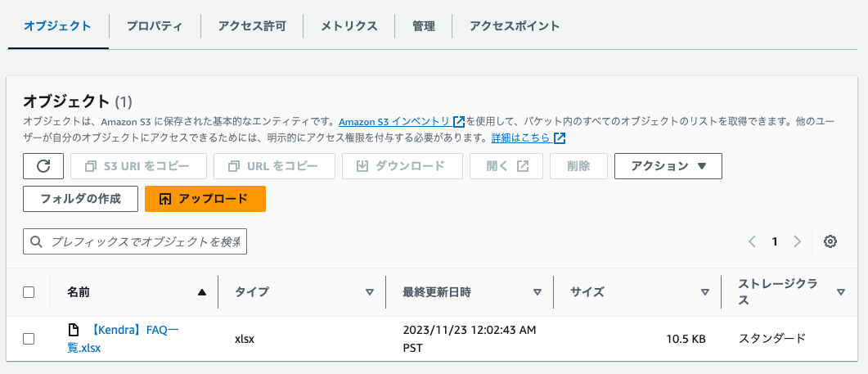The height and width of the screenshot is (374, 868).
Task: Expand the アクション dropdown menu
Action: pos(668,166)
